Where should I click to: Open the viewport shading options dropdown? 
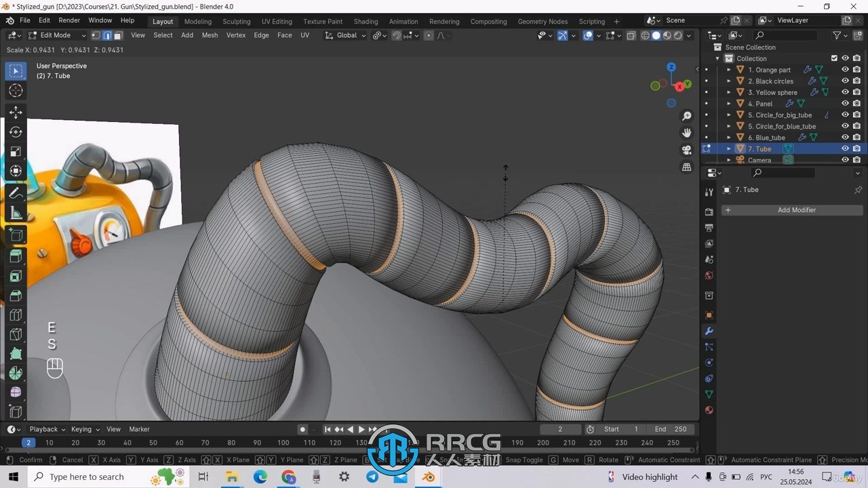[689, 35]
